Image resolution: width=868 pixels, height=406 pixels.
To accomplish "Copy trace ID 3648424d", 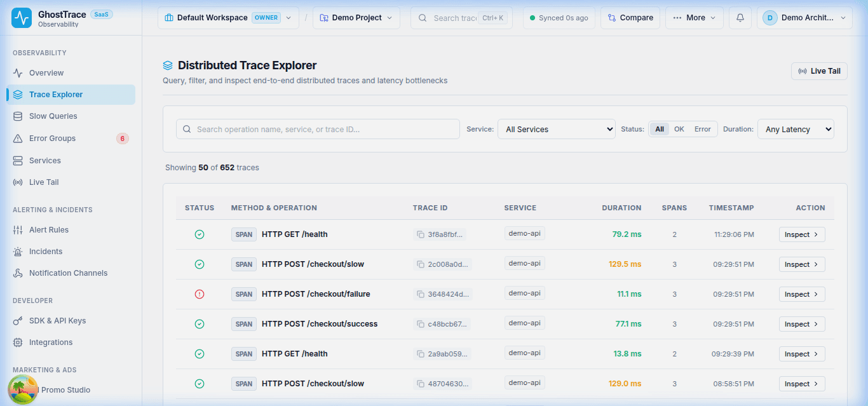I will 421,294.
